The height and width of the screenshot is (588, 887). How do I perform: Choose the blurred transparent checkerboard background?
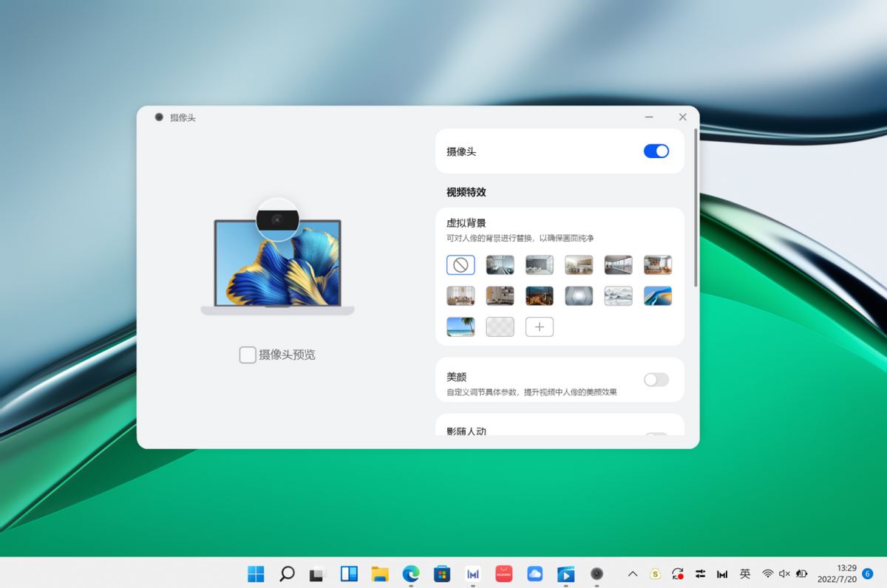[500, 327]
